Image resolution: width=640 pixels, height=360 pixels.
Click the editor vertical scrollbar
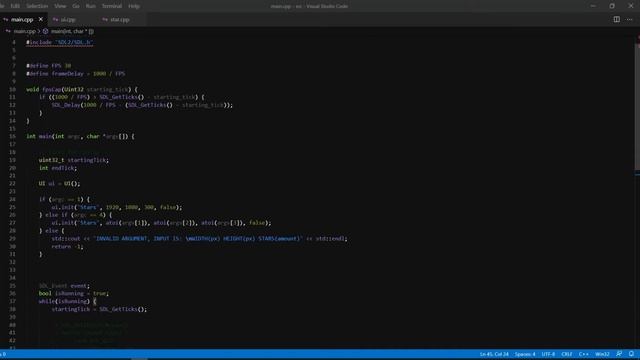coord(637,106)
